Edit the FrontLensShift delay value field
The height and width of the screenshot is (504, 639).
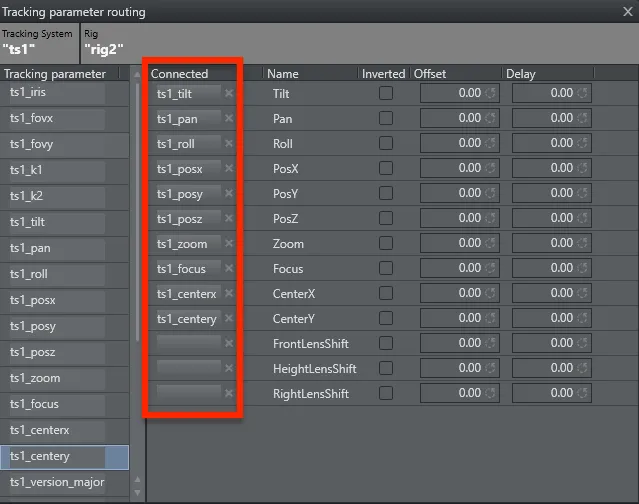[x=552, y=343]
